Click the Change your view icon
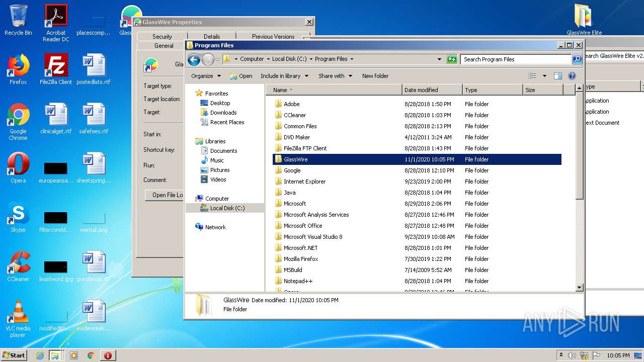The width and height of the screenshot is (644, 362). [x=532, y=76]
